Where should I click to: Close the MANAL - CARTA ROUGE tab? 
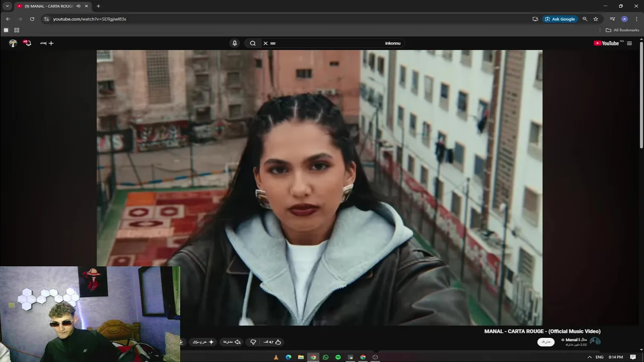pos(87,6)
